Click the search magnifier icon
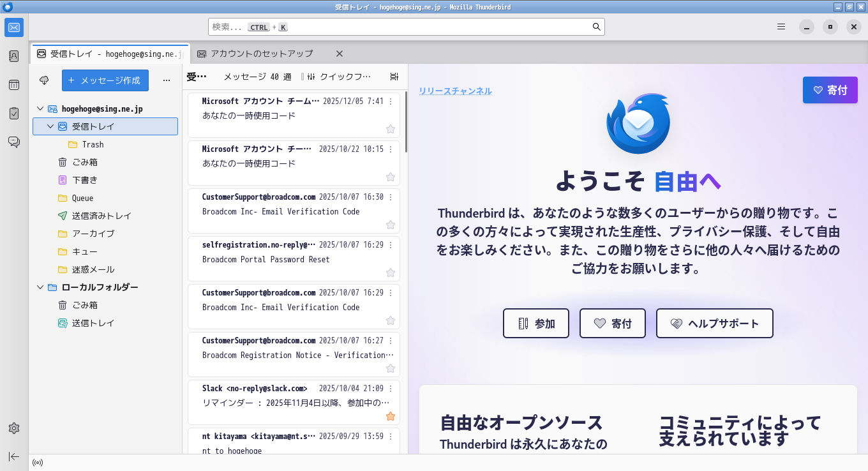The height and width of the screenshot is (471, 868). 596,27
